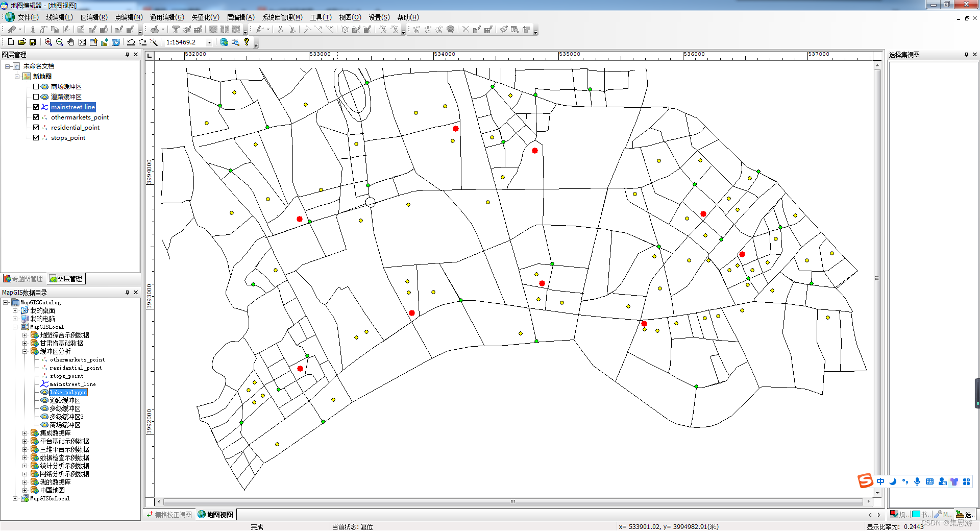Click the Sogou input method logo
This screenshot has width=980, height=531.
pos(865,480)
